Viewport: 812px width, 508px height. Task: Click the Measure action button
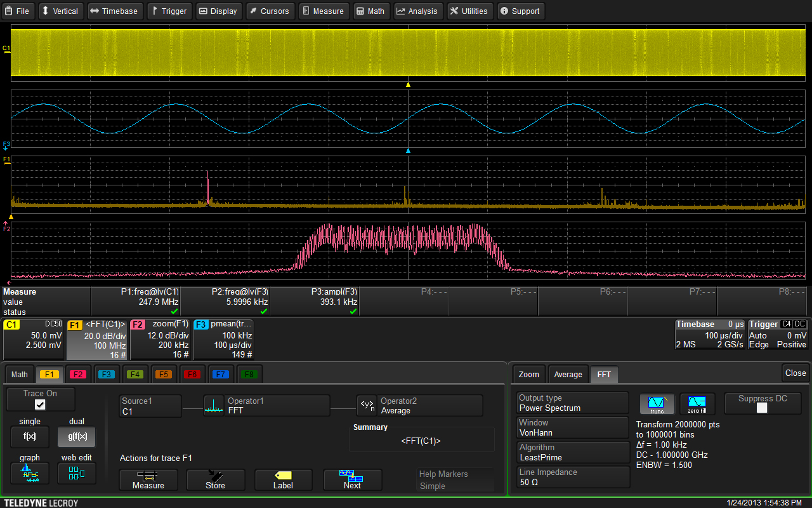tap(148, 479)
